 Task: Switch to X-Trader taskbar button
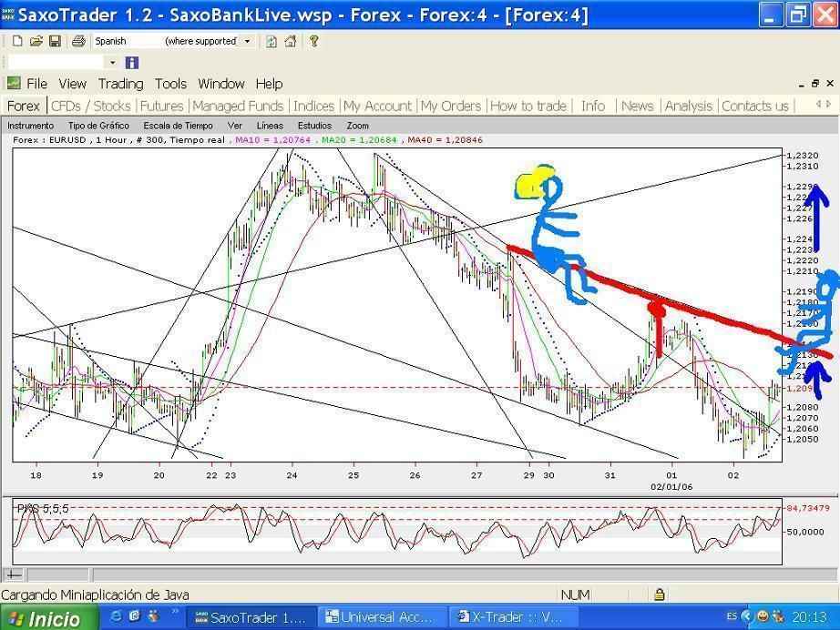(x=514, y=617)
